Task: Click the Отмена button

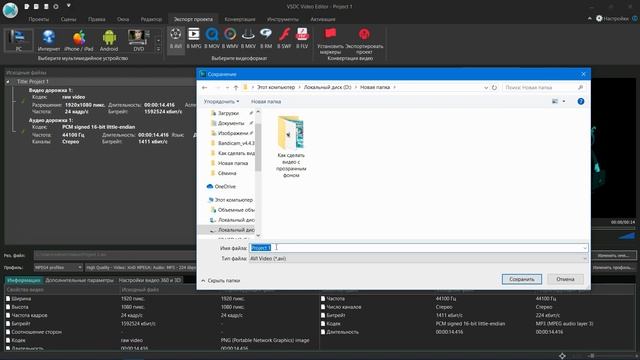Action: 565,279
